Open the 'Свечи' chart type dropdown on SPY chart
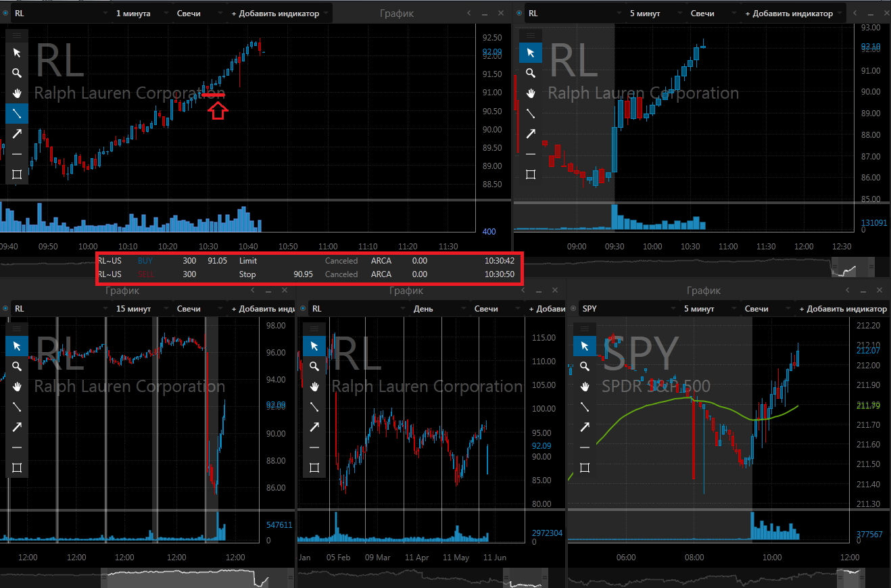The height and width of the screenshot is (588, 891). click(768, 309)
